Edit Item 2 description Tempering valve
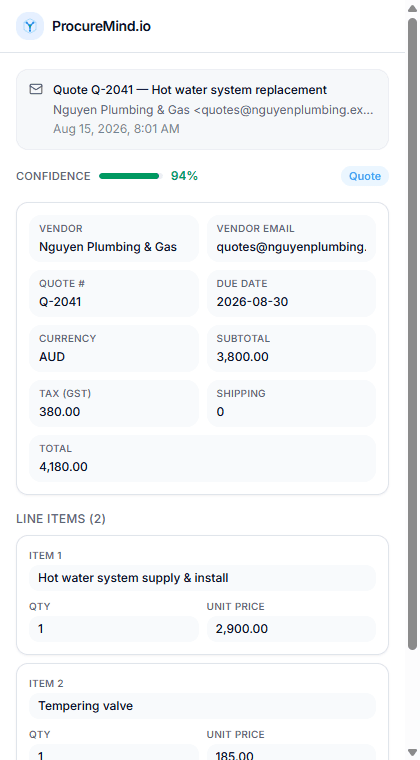Image resolution: width=420 pixels, height=760 pixels. click(202, 706)
